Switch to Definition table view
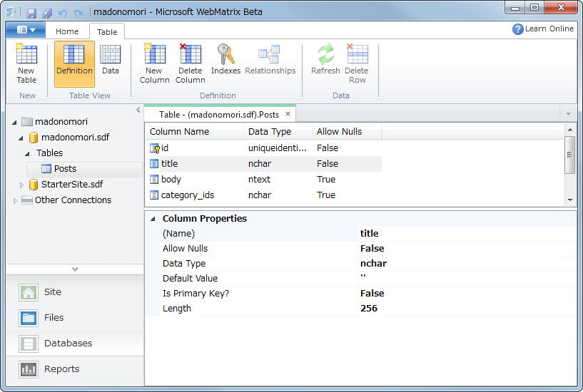Image resolution: width=583 pixels, height=392 pixels. 74,64
